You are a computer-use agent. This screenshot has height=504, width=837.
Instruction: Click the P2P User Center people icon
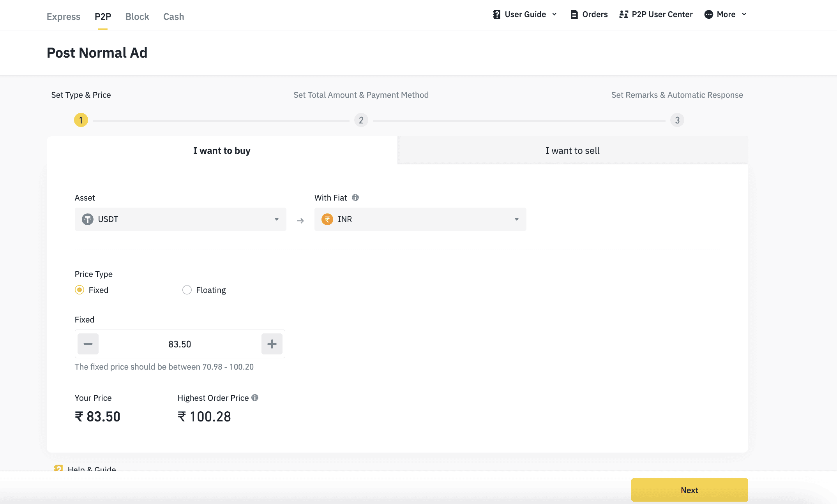[623, 14]
